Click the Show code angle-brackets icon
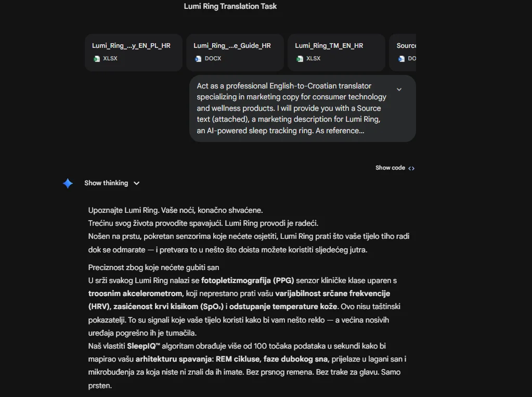Screen dimensions: 532x397 [x=411, y=168]
